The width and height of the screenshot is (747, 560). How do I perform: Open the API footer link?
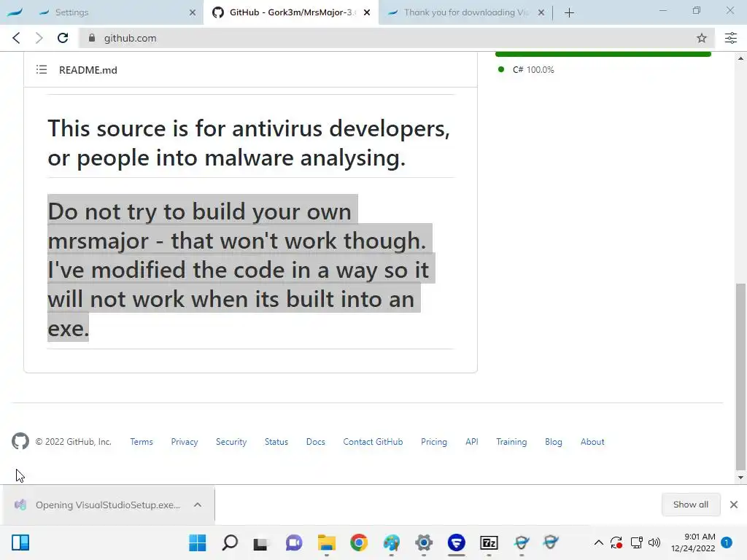(472, 442)
